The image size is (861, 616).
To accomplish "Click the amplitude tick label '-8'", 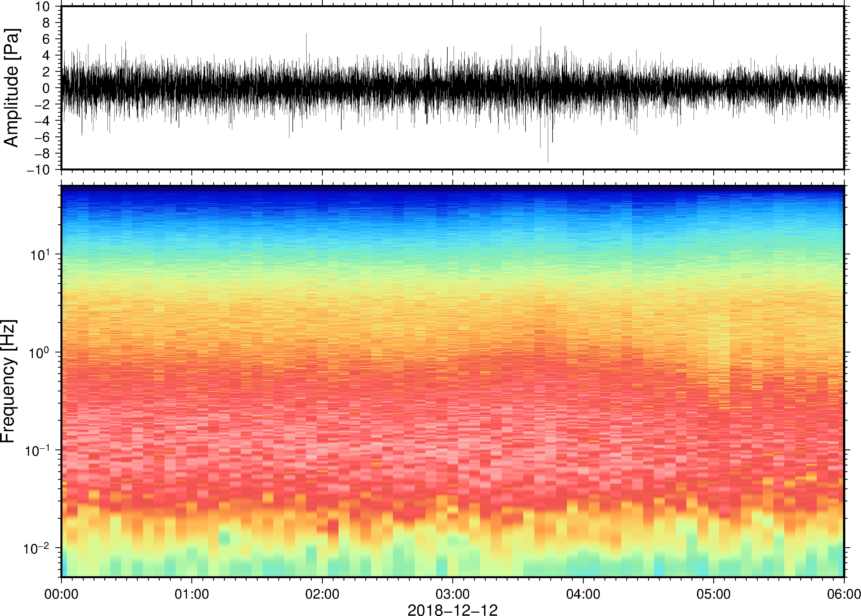I will 43,154.
